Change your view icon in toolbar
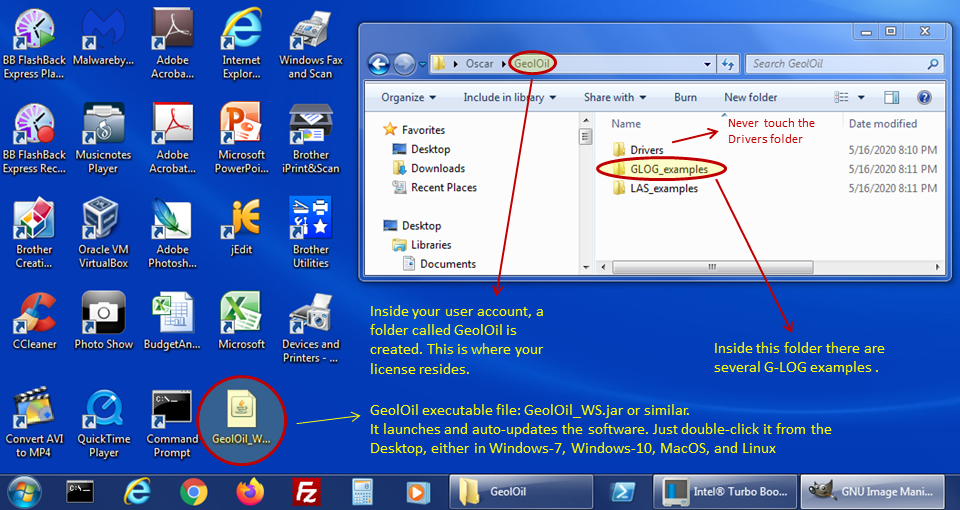Screen dimensions: 960x510 842,97
